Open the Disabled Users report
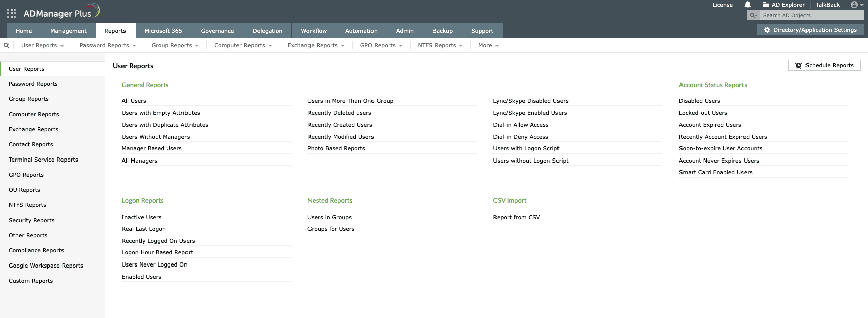Screen dimensions: 868x318 [x=700, y=101]
